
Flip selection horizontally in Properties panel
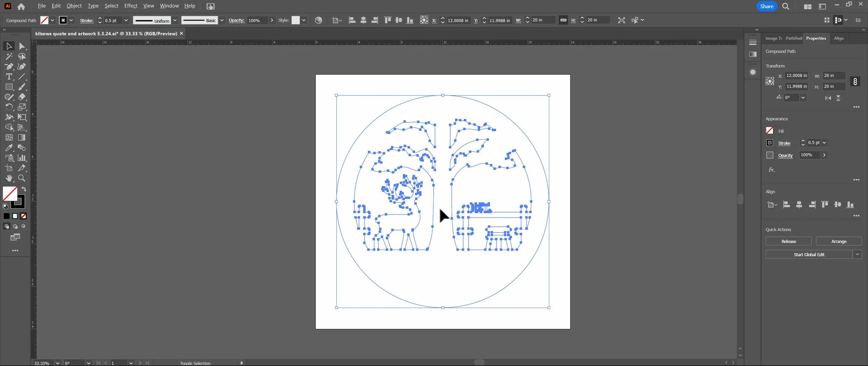(828, 98)
